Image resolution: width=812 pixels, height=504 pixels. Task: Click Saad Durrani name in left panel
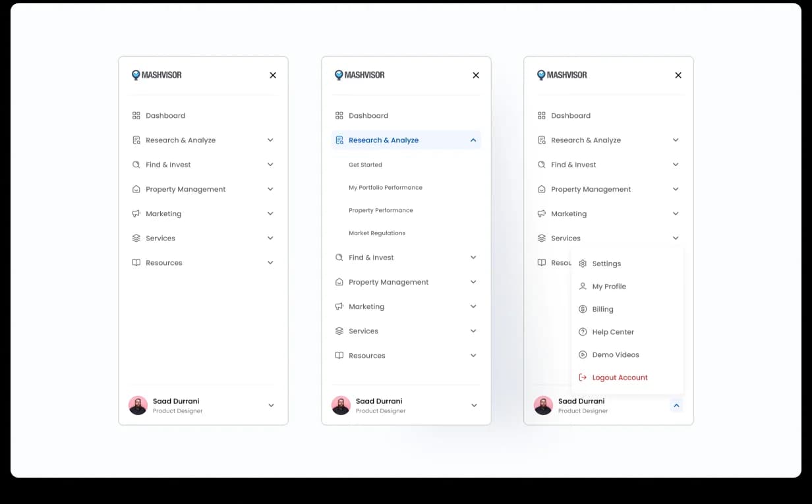[176, 401]
